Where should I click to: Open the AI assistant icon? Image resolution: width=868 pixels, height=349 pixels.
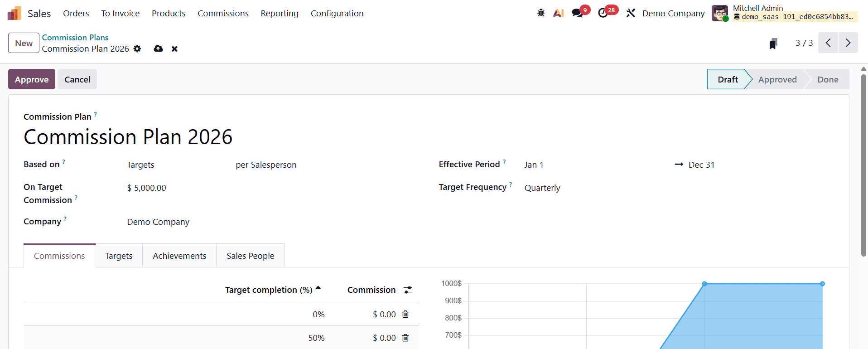tap(559, 13)
